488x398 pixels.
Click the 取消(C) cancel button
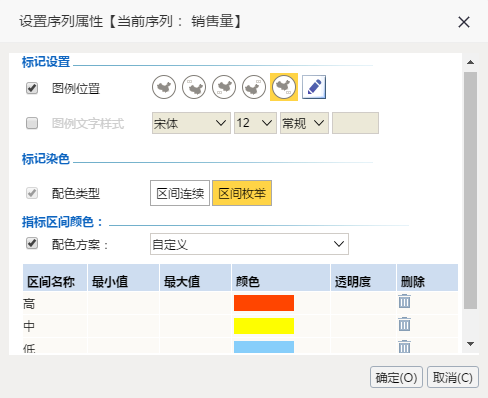(x=453, y=377)
